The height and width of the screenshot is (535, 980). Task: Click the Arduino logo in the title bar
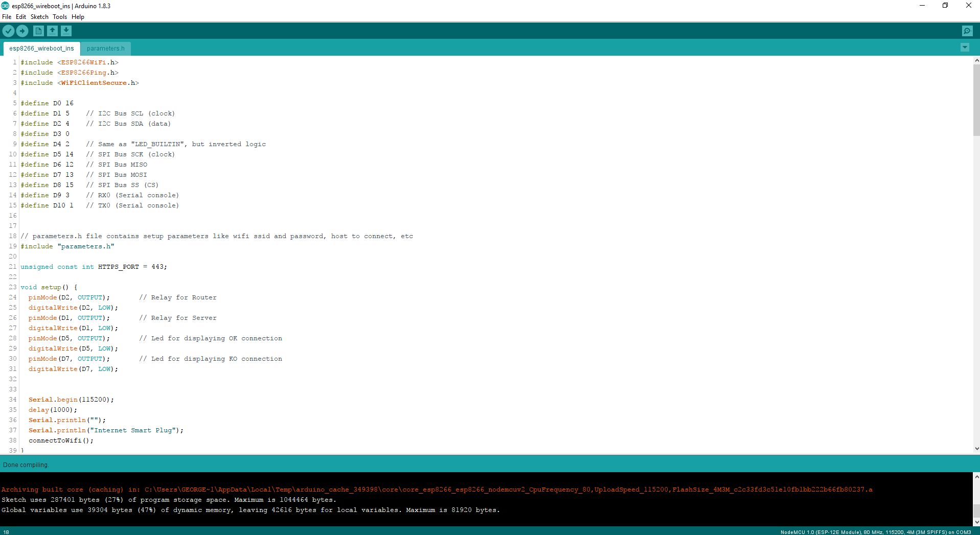(x=5, y=6)
